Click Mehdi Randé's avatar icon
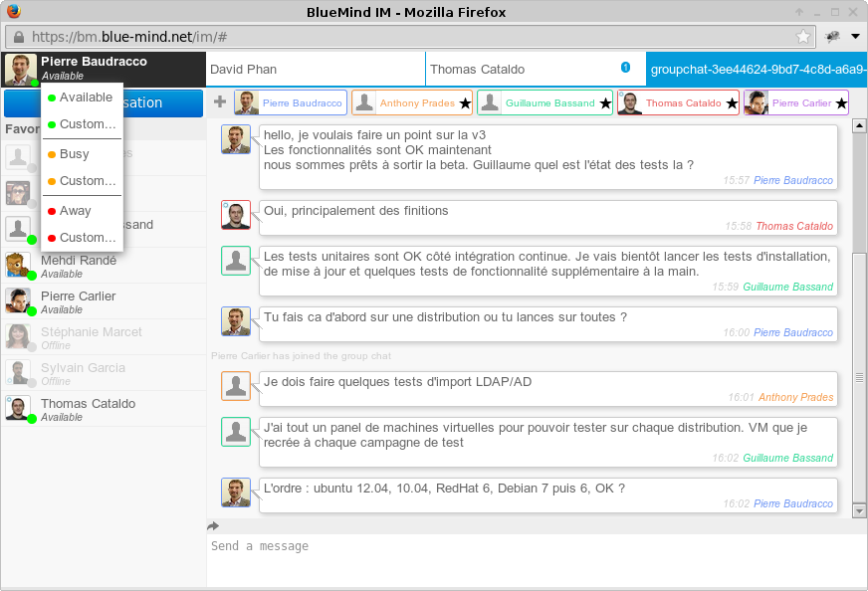Viewport: 868px width, 591px height. (18, 265)
